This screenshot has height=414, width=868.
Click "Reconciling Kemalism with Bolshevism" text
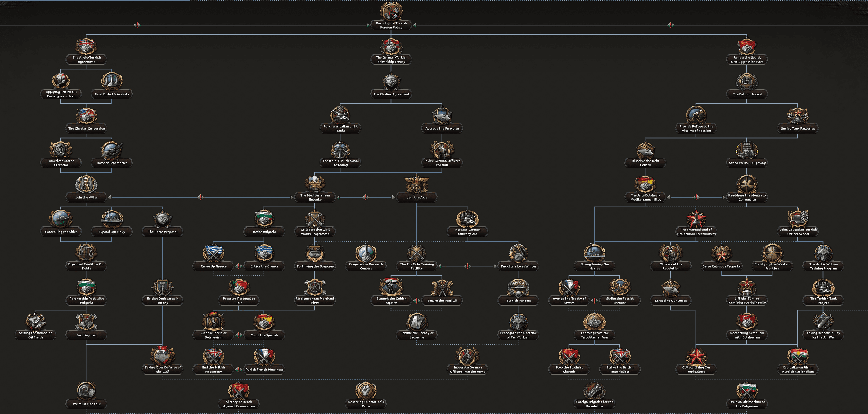pyautogui.click(x=747, y=335)
